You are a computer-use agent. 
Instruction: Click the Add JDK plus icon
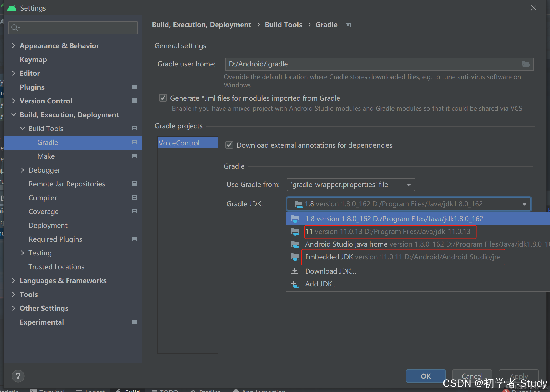(295, 284)
